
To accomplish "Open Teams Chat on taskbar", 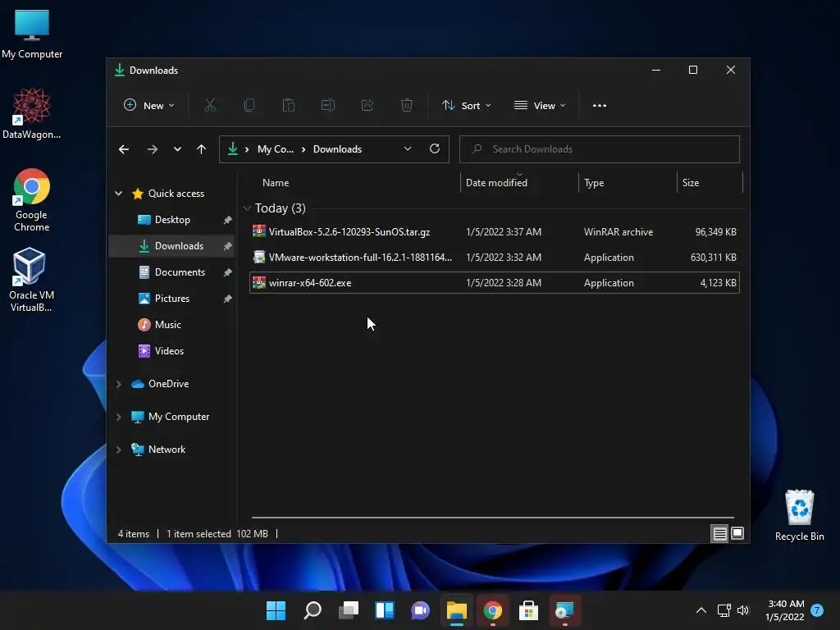I will click(x=421, y=610).
